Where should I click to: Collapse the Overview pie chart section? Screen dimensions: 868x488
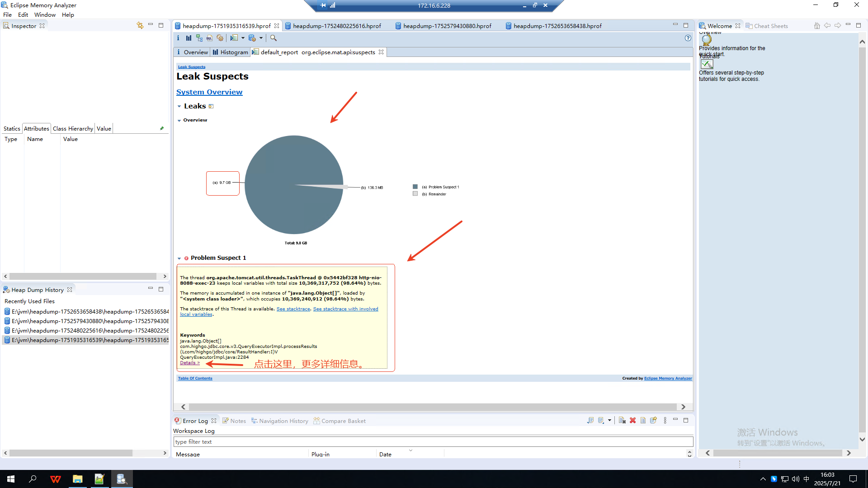(179, 121)
